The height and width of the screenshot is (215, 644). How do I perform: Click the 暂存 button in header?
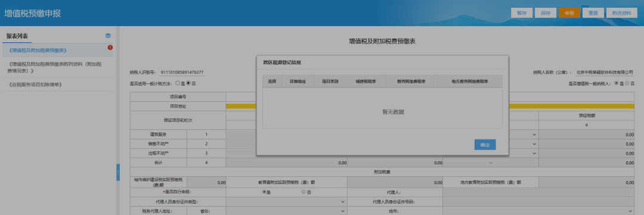coord(522,13)
